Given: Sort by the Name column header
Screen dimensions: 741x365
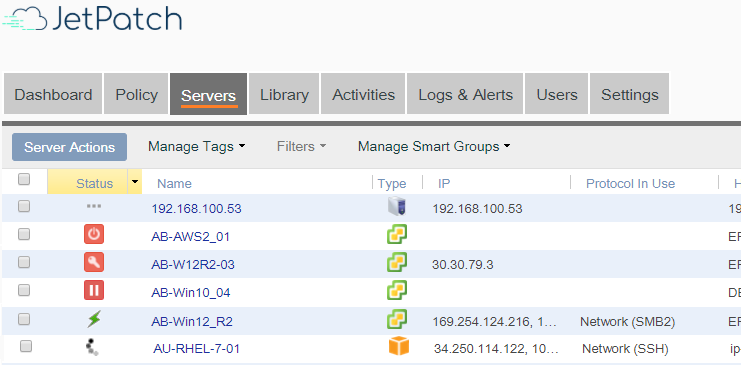Looking at the screenshot, I should click(x=174, y=183).
